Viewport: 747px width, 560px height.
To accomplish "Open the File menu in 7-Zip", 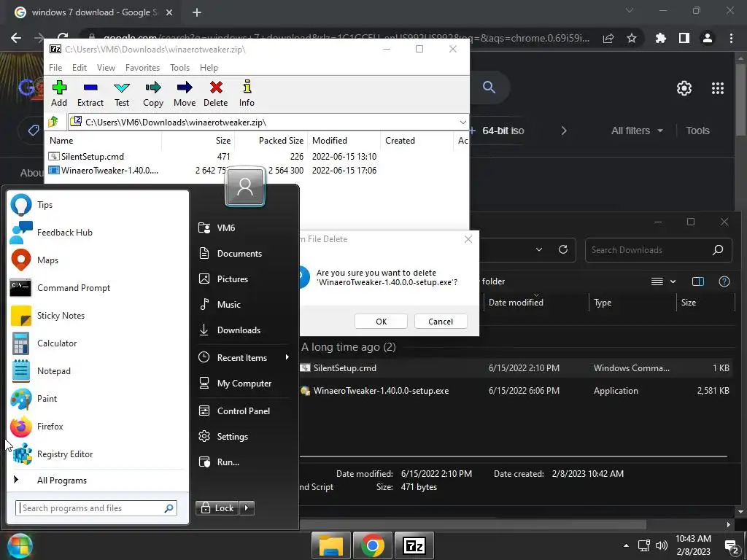I will tap(55, 68).
